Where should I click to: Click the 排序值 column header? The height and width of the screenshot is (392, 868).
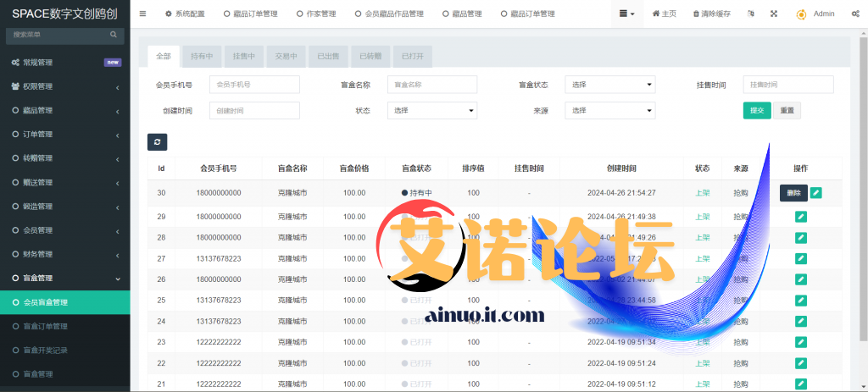pyautogui.click(x=473, y=168)
